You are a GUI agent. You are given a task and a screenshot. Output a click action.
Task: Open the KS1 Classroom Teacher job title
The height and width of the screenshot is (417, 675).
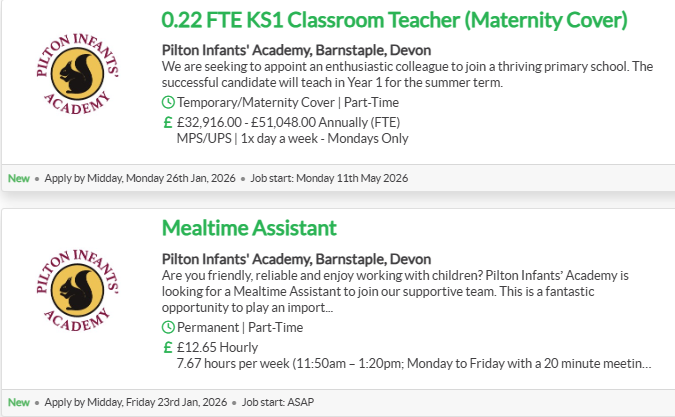[394, 19]
